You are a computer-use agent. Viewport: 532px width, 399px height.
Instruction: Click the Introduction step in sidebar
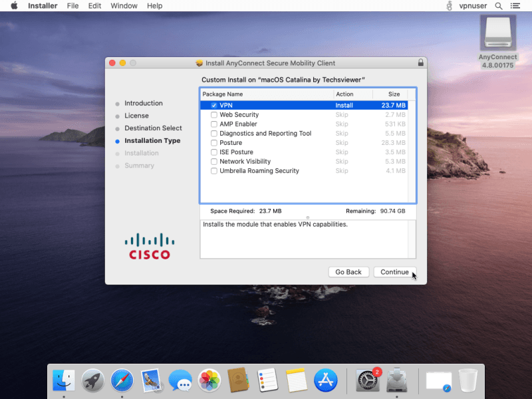144,103
